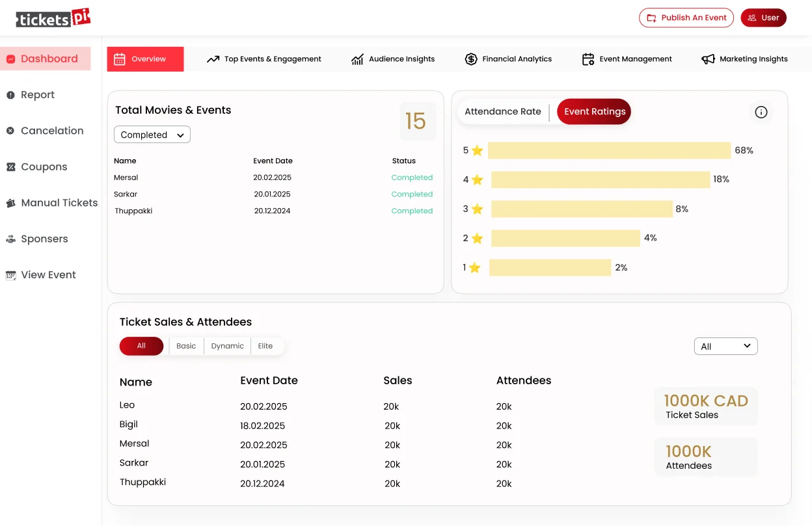Click the Sales column header
The width and height of the screenshot is (812, 526).
click(398, 381)
